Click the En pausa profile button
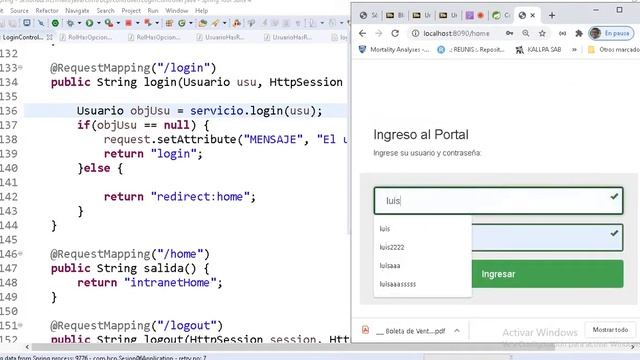The image size is (640, 360). coord(611,33)
